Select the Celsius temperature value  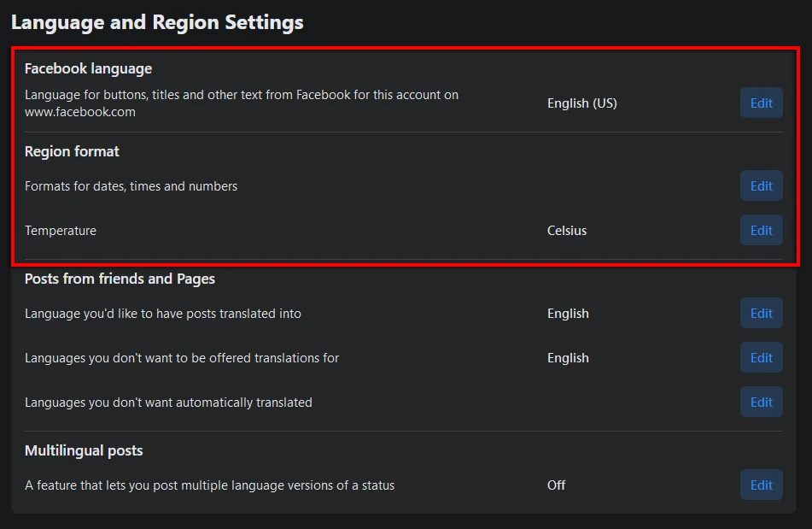[x=567, y=230]
